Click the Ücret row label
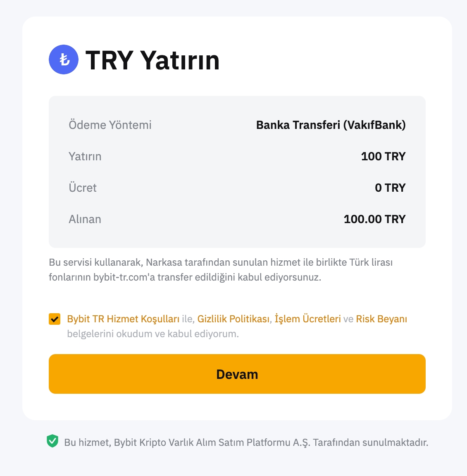 click(x=83, y=188)
